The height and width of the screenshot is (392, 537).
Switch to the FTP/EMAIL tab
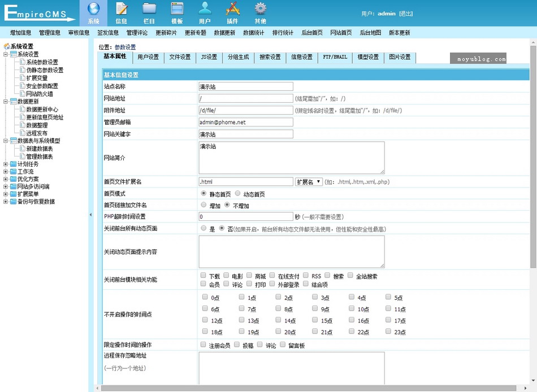[335, 58]
